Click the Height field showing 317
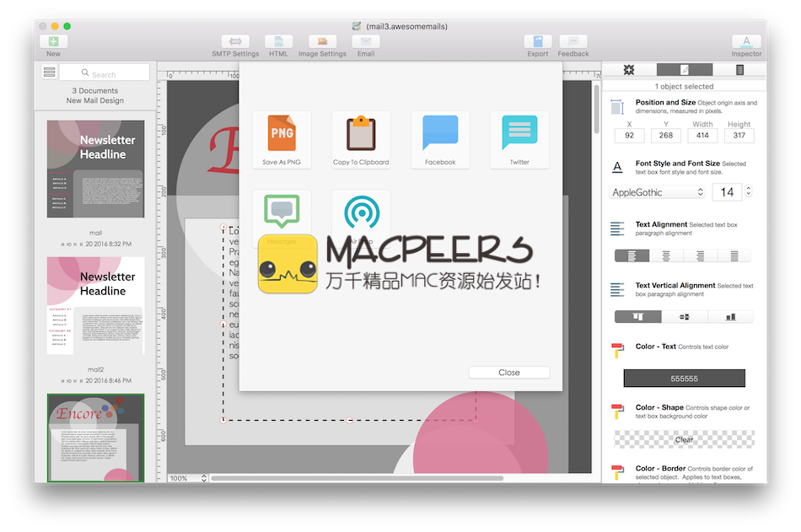Screen dimensions: 801x532 [x=739, y=136]
